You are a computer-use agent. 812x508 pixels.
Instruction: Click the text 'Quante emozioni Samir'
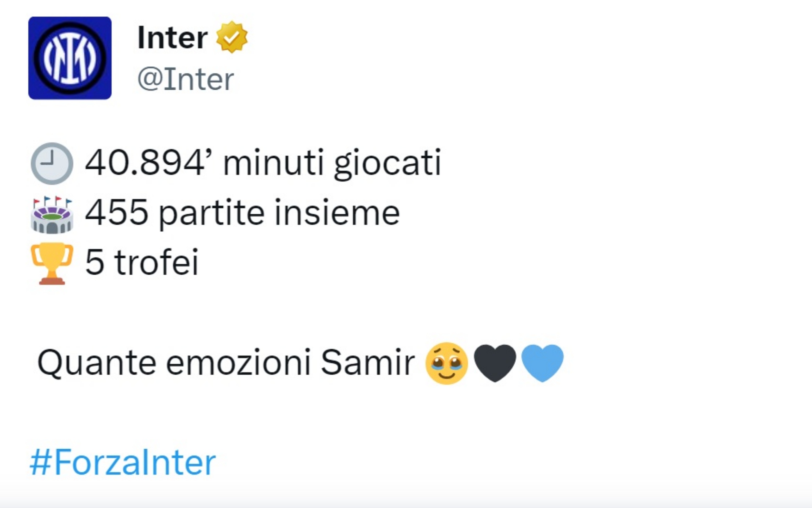[226, 363]
